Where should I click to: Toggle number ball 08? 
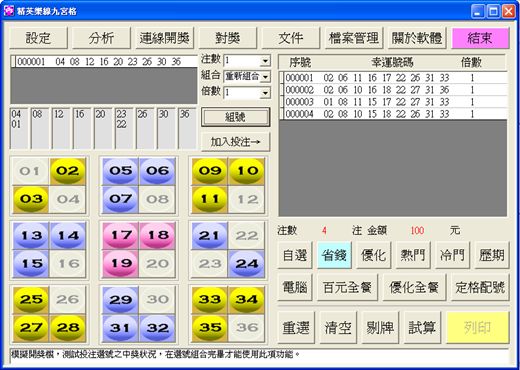[157, 199]
